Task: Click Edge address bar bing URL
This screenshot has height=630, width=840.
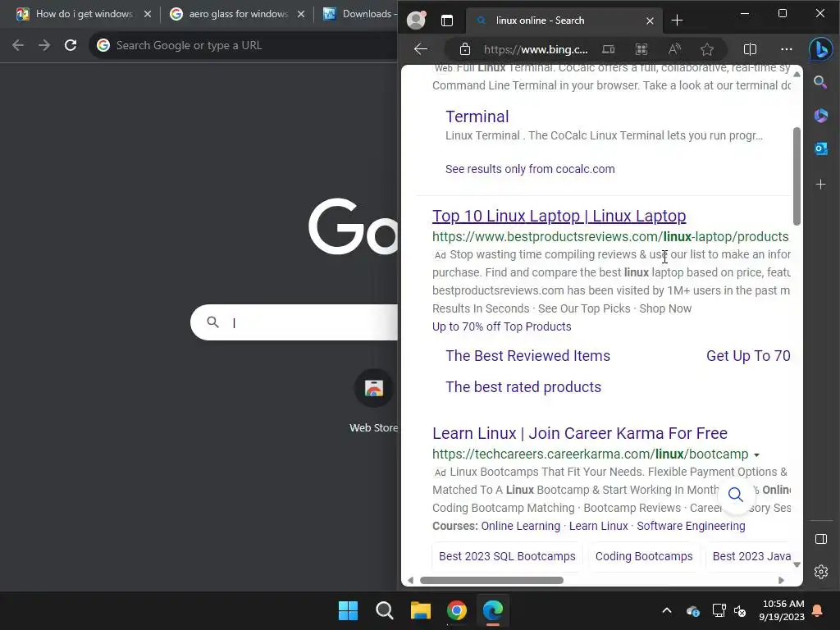Action: point(536,49)
